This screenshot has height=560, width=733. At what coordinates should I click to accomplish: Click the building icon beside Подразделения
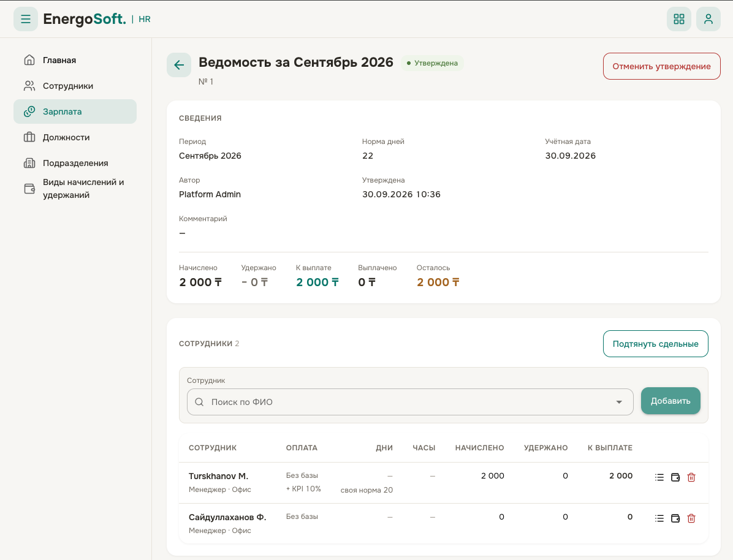[29, 163]
